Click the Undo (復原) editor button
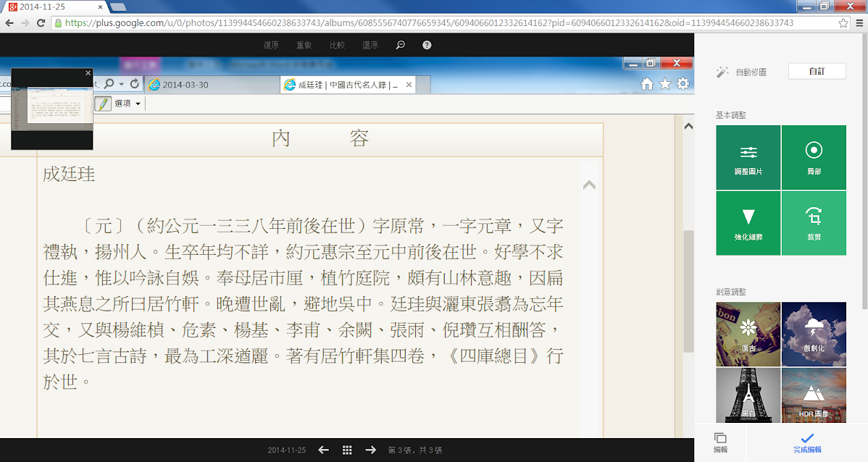This screenshot has height=462, width=868. point(271,46)
